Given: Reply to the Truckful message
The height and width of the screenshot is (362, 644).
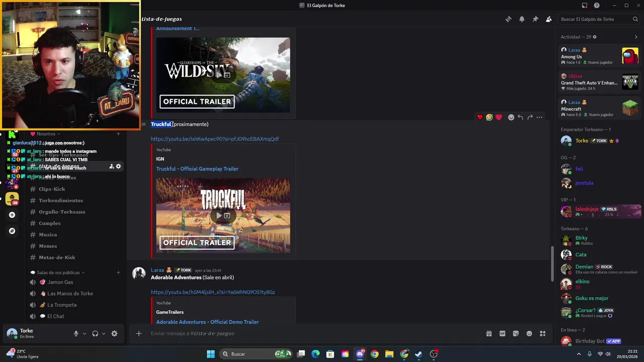Looking at the screenshot, I should (x=520, y=117).
